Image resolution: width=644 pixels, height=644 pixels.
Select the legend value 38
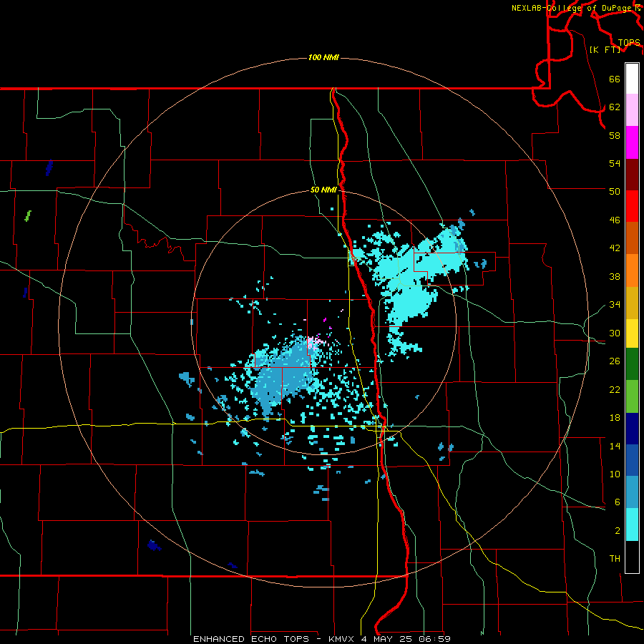(x=615, y=277)
